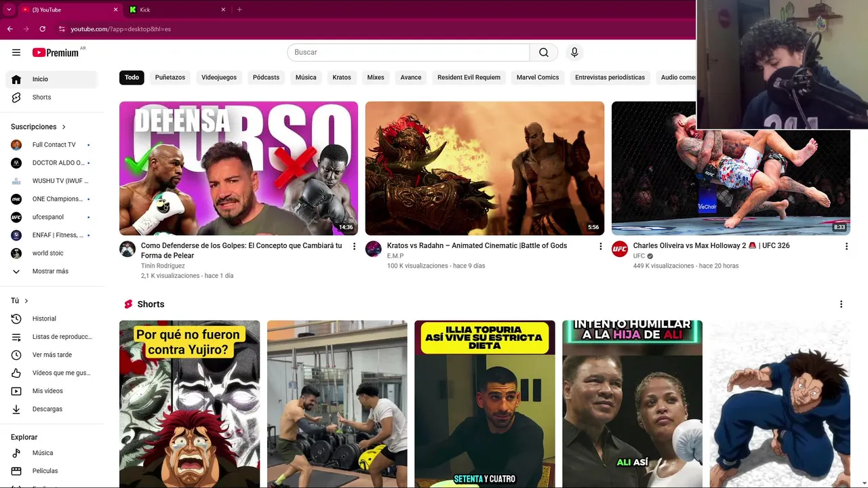
Task: Open Full Contact TV subscription
Action: pos(52,144)
